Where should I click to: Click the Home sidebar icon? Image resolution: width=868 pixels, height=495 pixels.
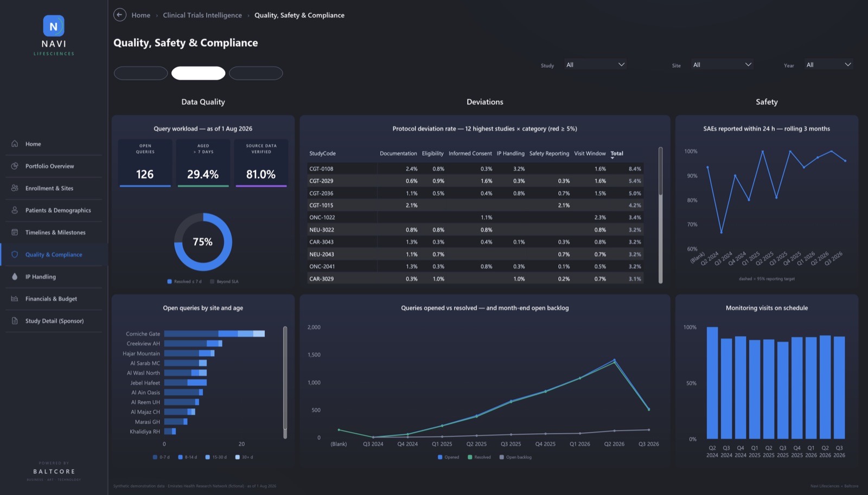(x=15, y=144)
